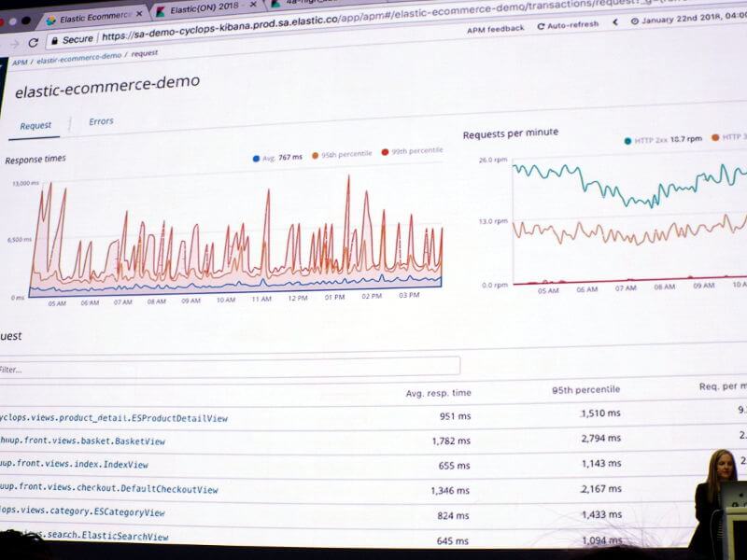The image size is (747, 560).
Task: Click the Secure padlock icon
Action: 54,40
